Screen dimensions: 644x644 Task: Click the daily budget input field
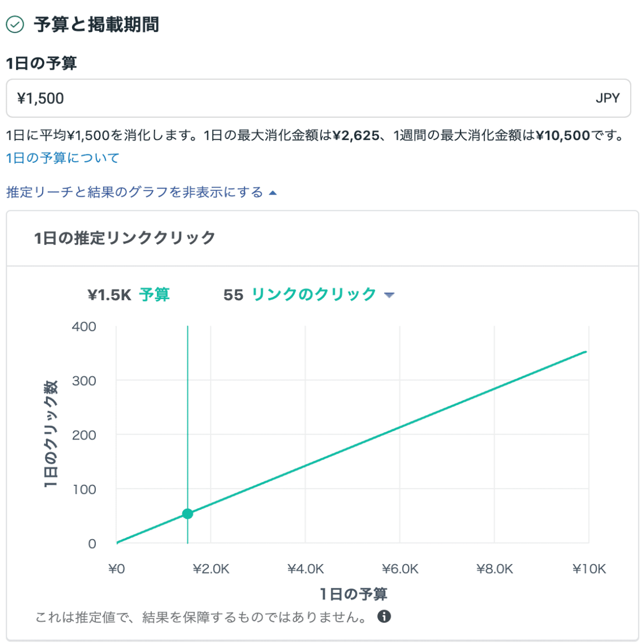[x=299, y=99]
